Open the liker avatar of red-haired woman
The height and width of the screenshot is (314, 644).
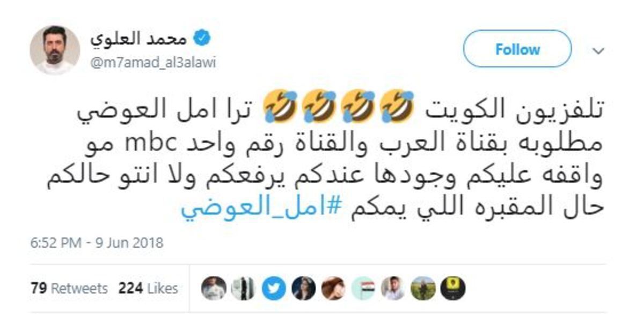tap(333, 289)
